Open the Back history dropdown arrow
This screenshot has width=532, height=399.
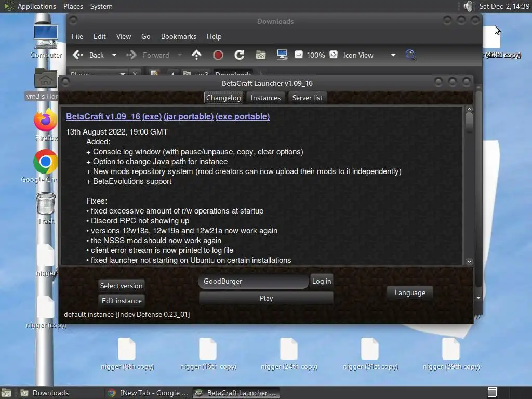tap(114, 55)
